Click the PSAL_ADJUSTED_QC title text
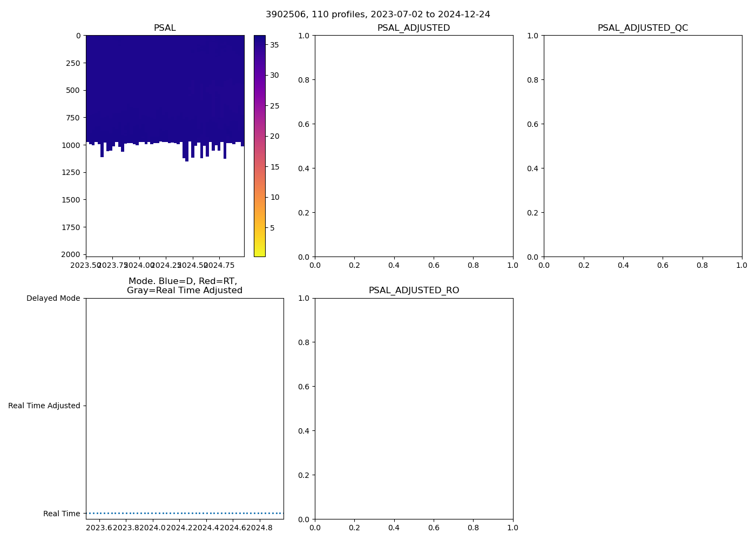 (x=643, y=28)
